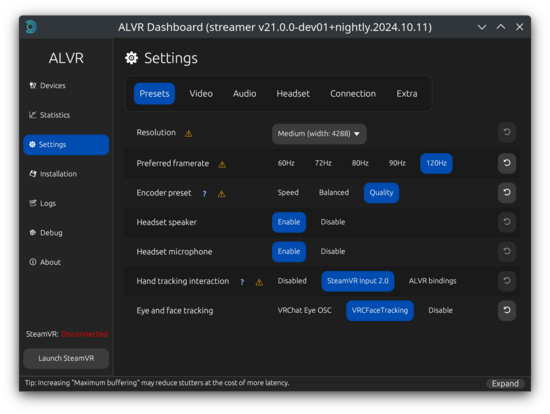Switch to the Extra tab

point(407,94)
